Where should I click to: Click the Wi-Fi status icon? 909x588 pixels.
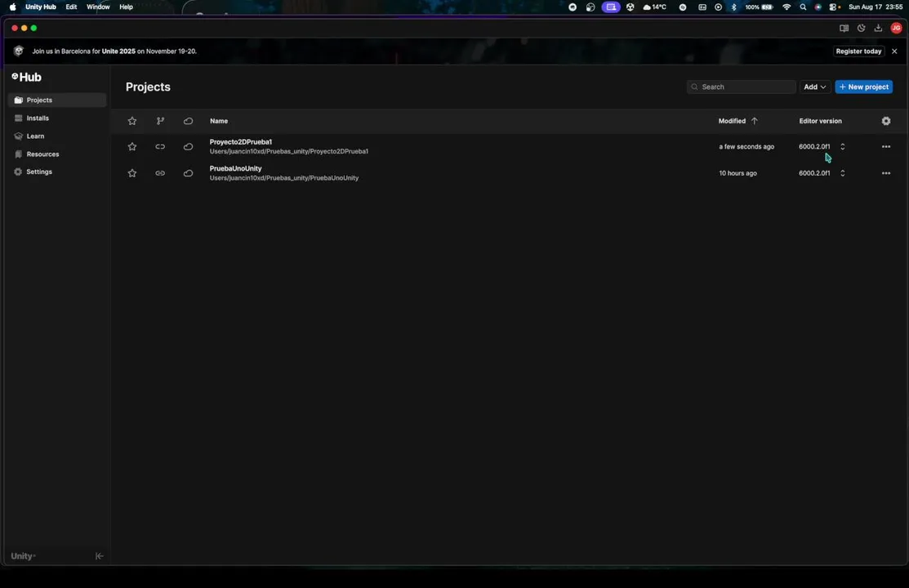[786, 7]
